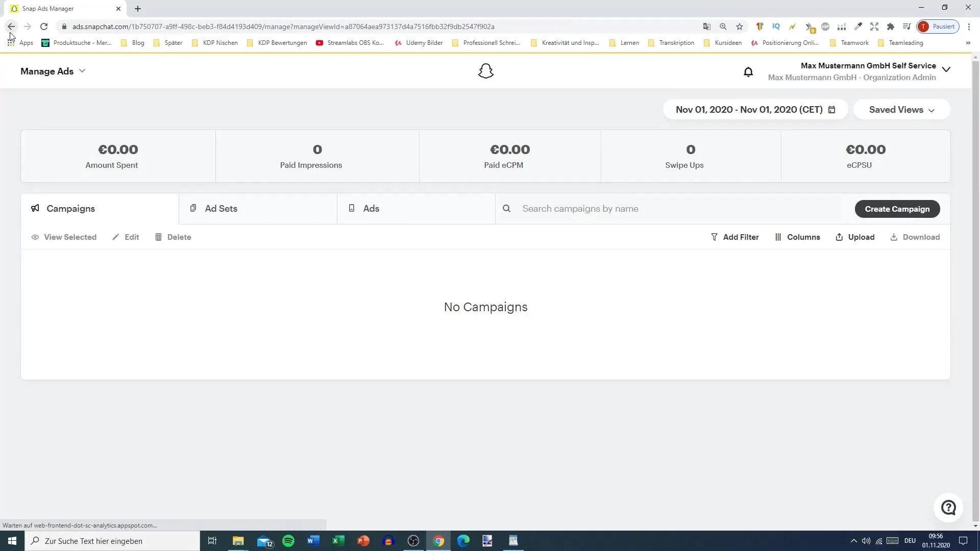Screen dimensions: 980x551
Task: Open Word from the taskbar
Action: pyautogui.click(x=313, y=541)
